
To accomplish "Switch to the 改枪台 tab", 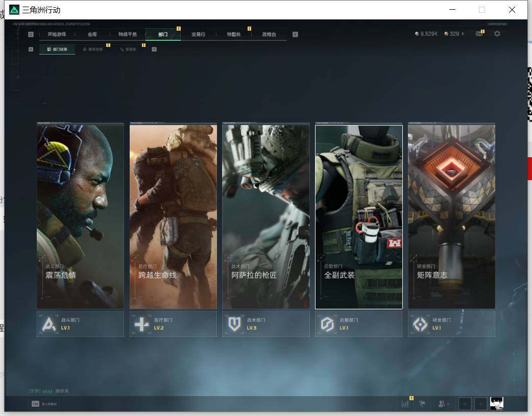I will [x=269, y=34].
